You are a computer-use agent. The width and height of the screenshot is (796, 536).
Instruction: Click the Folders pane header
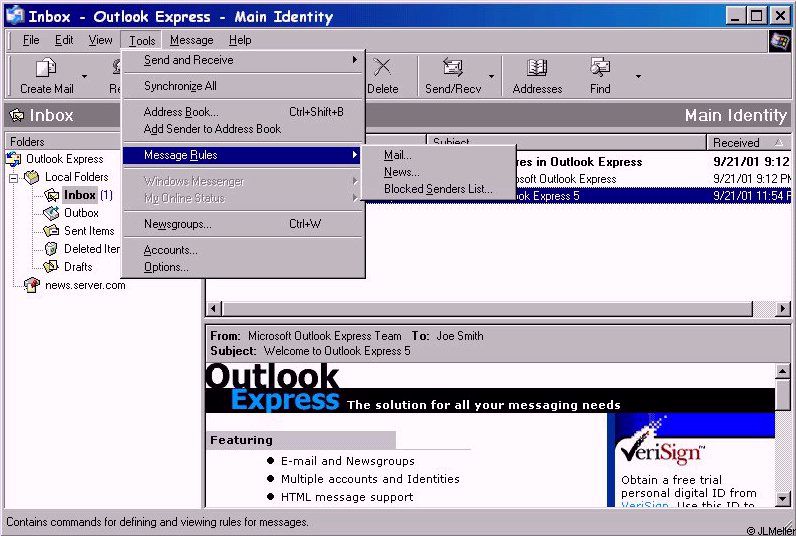click(x=63, y=142)
